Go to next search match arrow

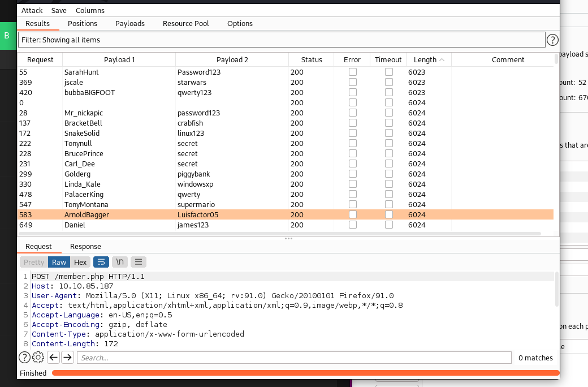coord(67,357)
